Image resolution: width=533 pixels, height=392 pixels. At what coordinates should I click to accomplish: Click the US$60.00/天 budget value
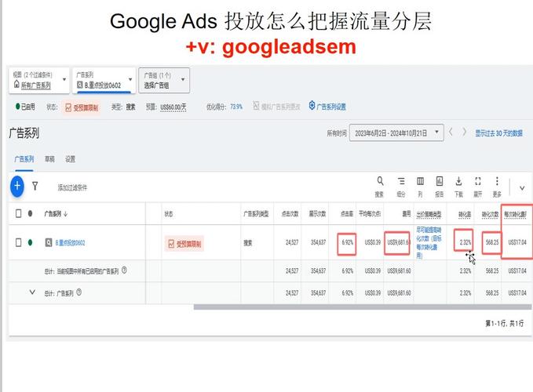pyautogui.click(x=173, y=107)
